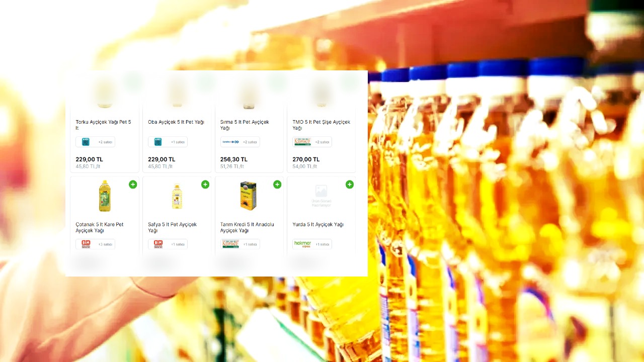Image resolution: width=644 pixels, height=362 pixels.
Task: Open Safya oil bottle thumbnail
Action: coord(177,196)
